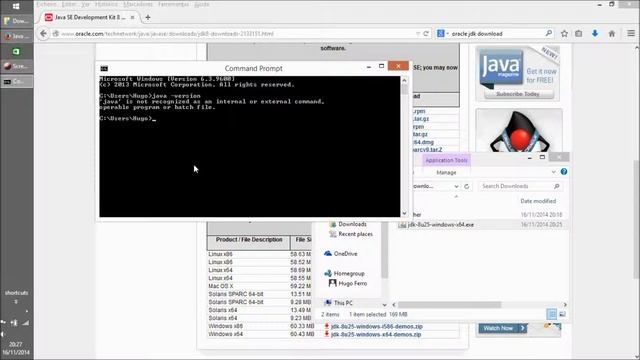Click the Duke mascot thumbnail
This screenshot has height=360, width=640.
click(x=519, y=131)
